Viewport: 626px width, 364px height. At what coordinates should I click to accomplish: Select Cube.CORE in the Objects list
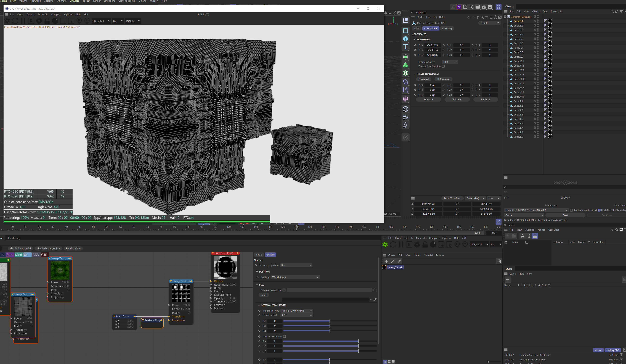click(x=519, y=79)
